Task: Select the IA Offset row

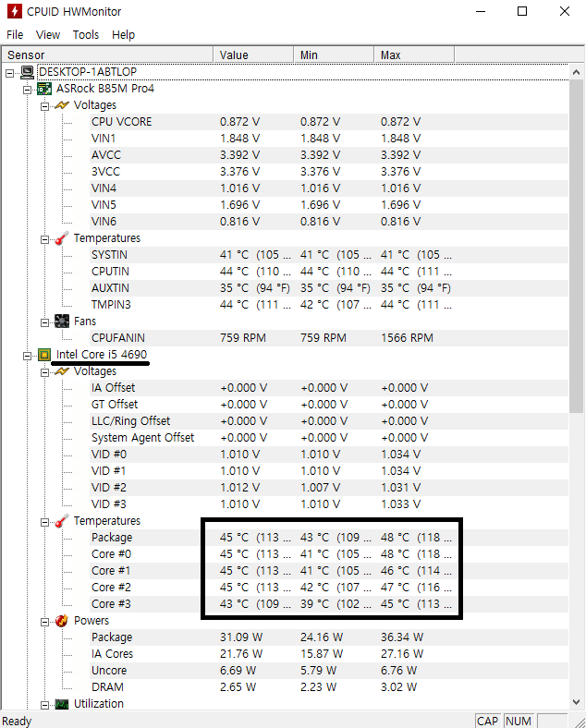Action: [x=330, y=388]
